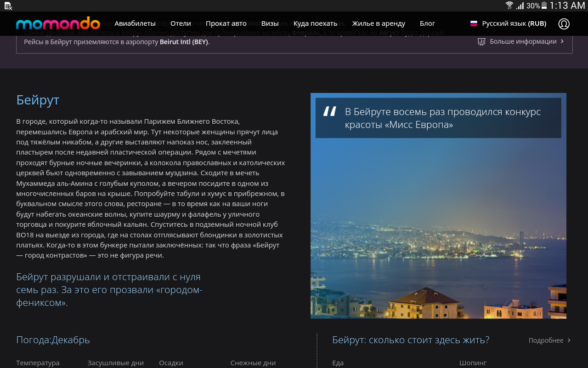
Task: Open the momondo logo home link
Action: (58, 23)
